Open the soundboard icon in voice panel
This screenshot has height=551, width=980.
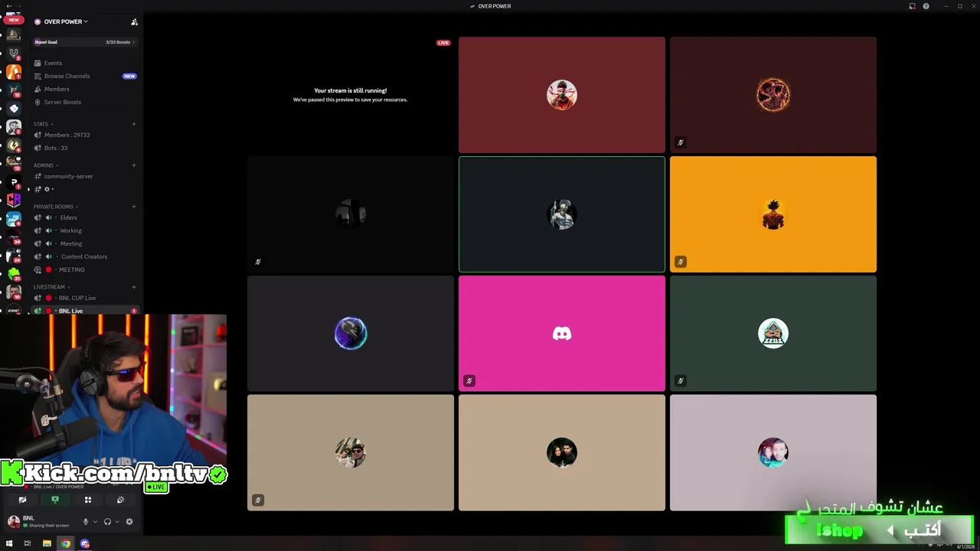[120, 500]
